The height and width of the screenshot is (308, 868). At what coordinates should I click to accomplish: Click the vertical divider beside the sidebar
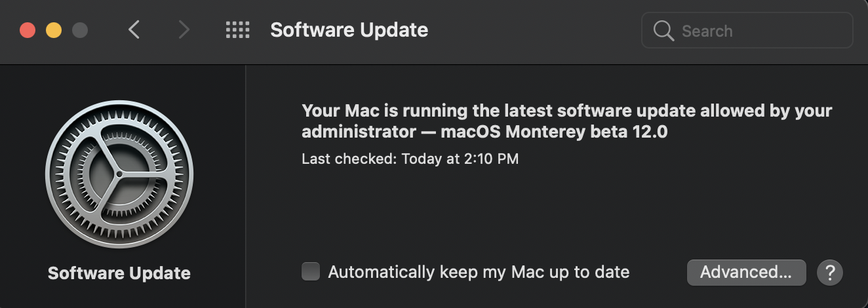[246, 187]
